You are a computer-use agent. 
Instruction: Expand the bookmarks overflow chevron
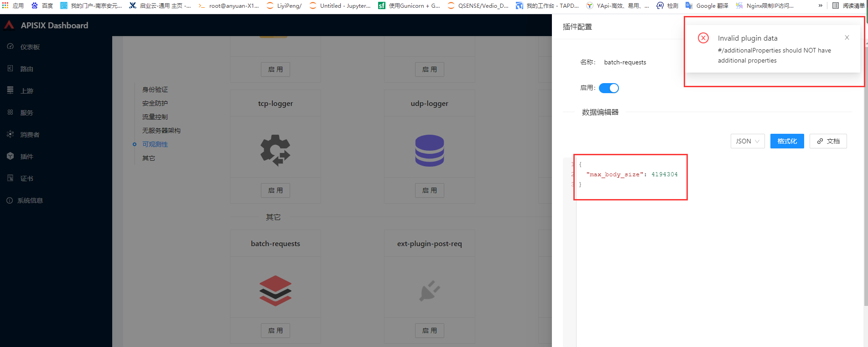[820, 5]
